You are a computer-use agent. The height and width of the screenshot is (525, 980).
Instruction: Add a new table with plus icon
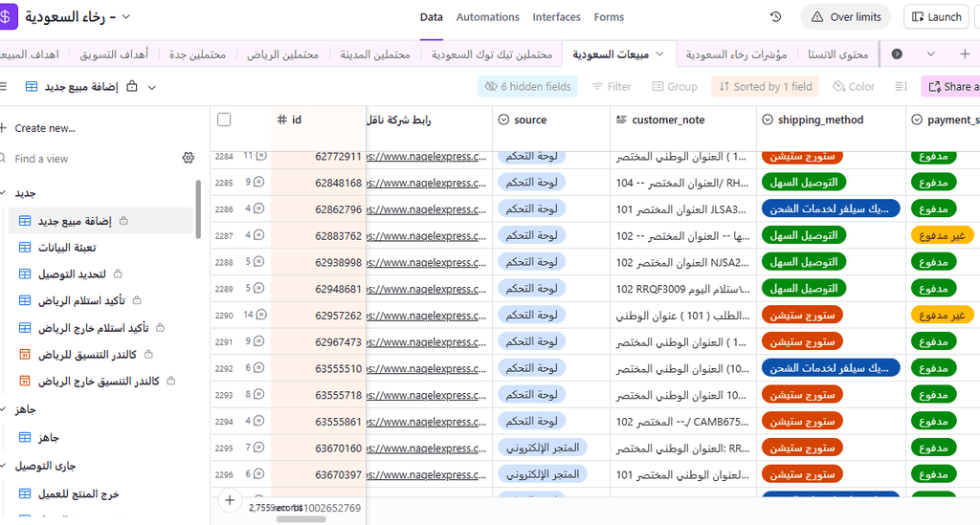coord(964,55)
